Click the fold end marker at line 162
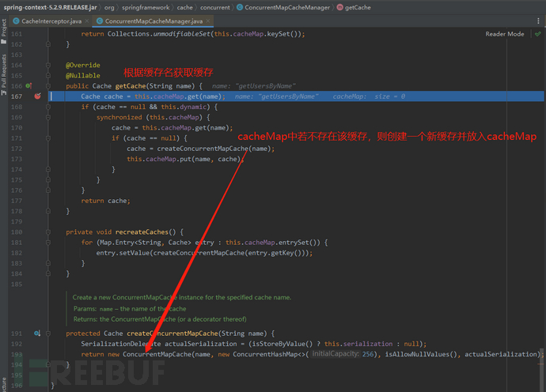Viewport: 546px width, 392px height. (x=48, y=44)
